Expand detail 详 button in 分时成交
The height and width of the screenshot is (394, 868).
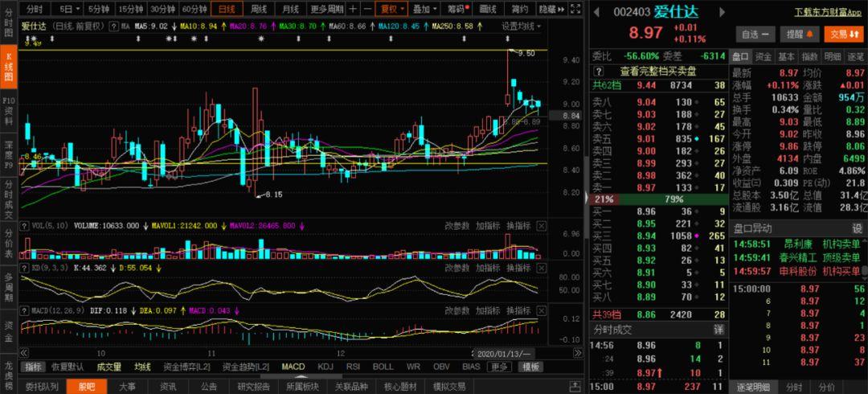718,329
